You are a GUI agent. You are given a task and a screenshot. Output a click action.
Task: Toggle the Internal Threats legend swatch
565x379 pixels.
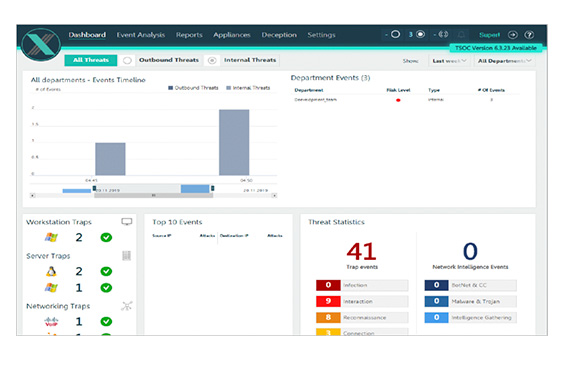click(228, 88)
